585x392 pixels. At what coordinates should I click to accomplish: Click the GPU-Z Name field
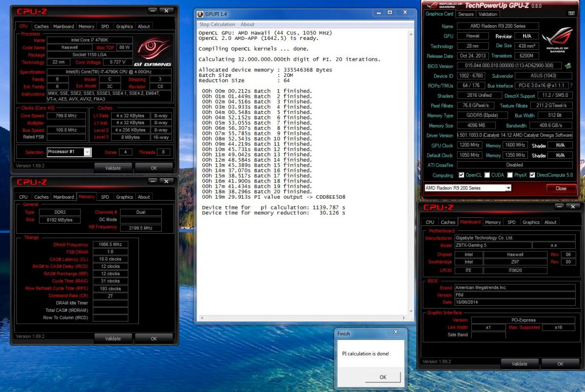[498, 26]
